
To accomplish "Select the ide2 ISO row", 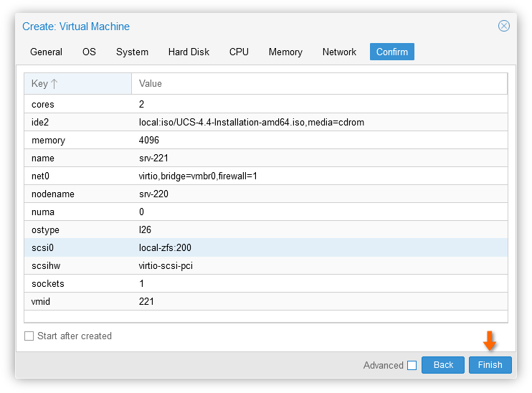I will click(266, 122).
